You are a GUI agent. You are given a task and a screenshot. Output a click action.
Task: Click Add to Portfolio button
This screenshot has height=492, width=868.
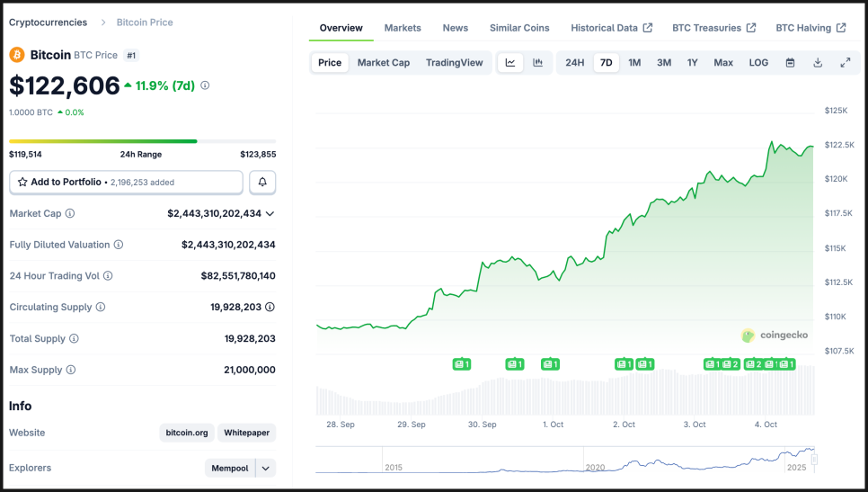point(126,182)
